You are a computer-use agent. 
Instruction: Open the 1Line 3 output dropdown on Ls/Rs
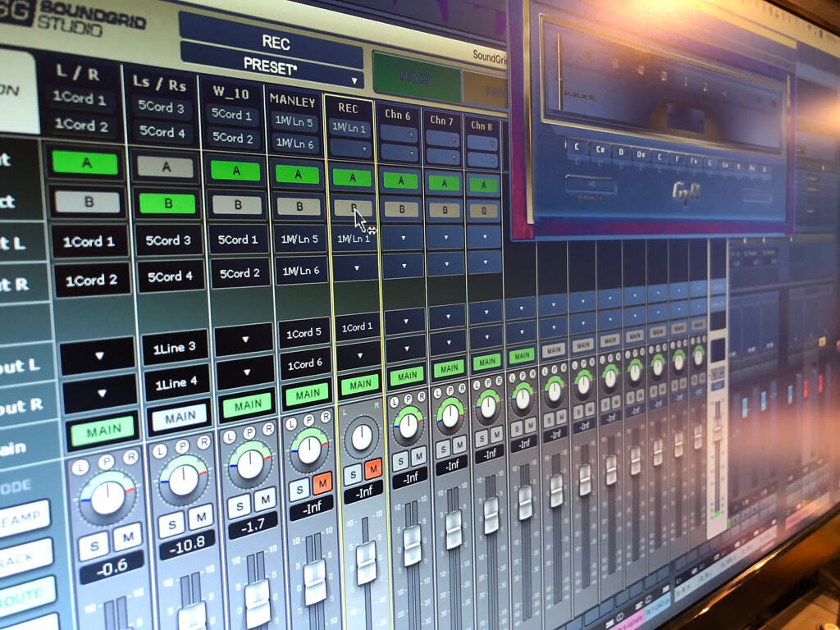pos(174,348)
